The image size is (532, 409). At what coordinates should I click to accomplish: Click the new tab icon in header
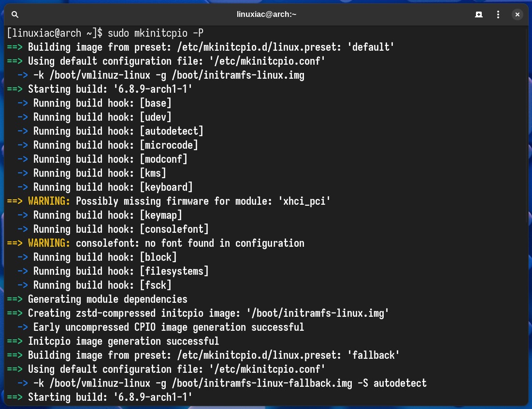479,14
